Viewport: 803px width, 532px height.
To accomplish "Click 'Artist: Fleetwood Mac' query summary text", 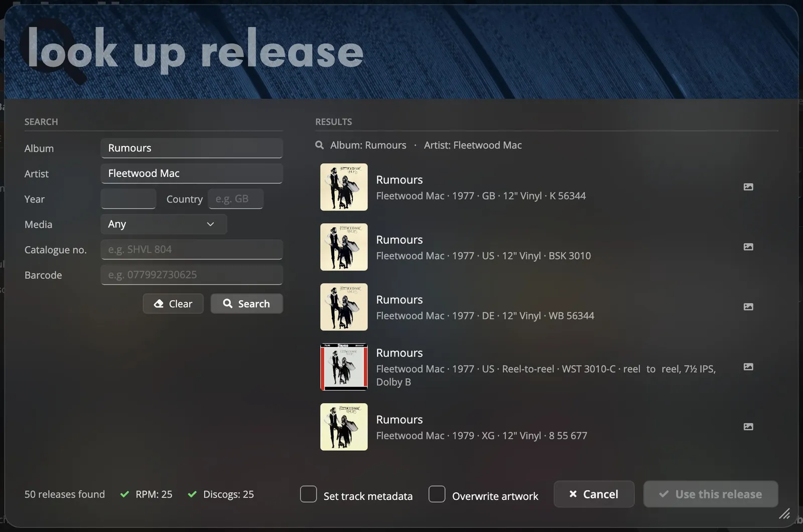I will (x=473, y=145).
